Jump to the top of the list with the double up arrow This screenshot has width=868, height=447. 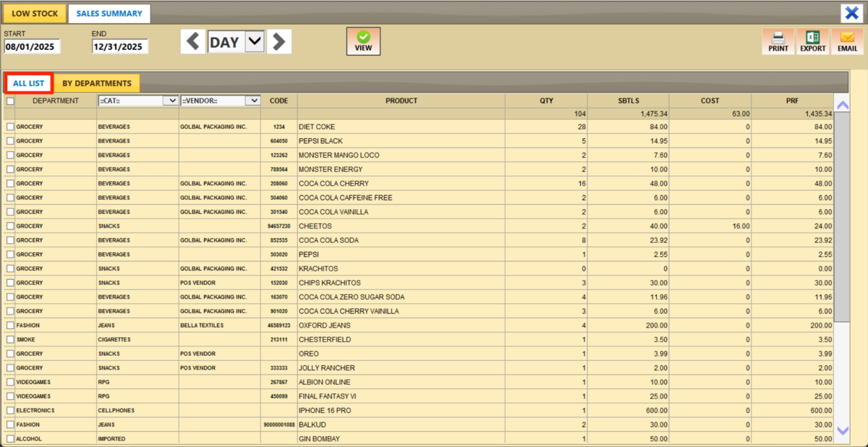pos(842,104)
